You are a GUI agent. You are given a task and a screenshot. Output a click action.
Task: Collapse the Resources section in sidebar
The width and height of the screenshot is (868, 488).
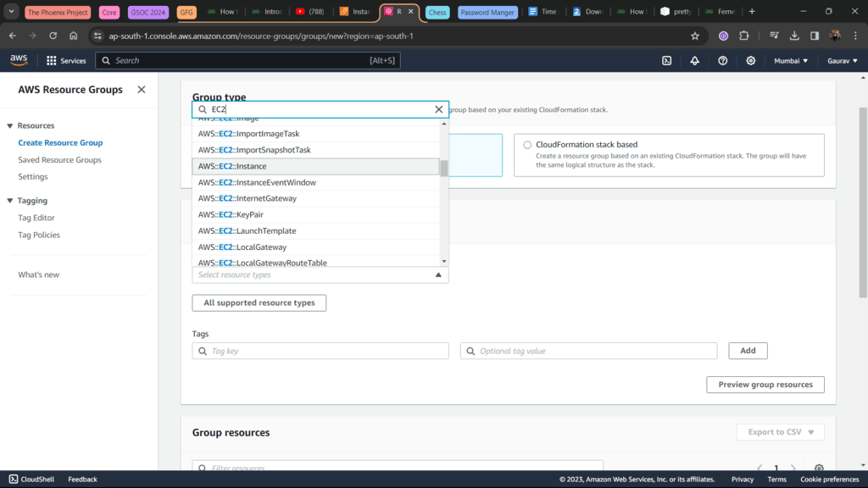click(x=10, y=126)
